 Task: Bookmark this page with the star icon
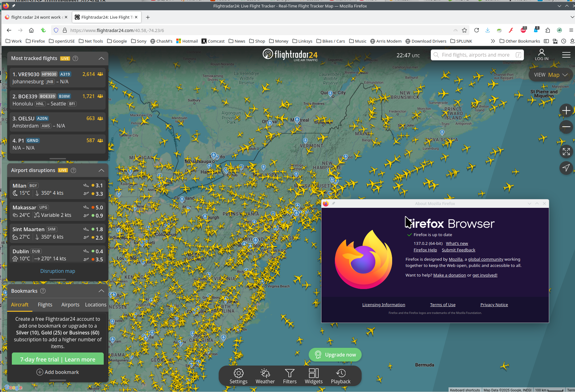point(464,30)
